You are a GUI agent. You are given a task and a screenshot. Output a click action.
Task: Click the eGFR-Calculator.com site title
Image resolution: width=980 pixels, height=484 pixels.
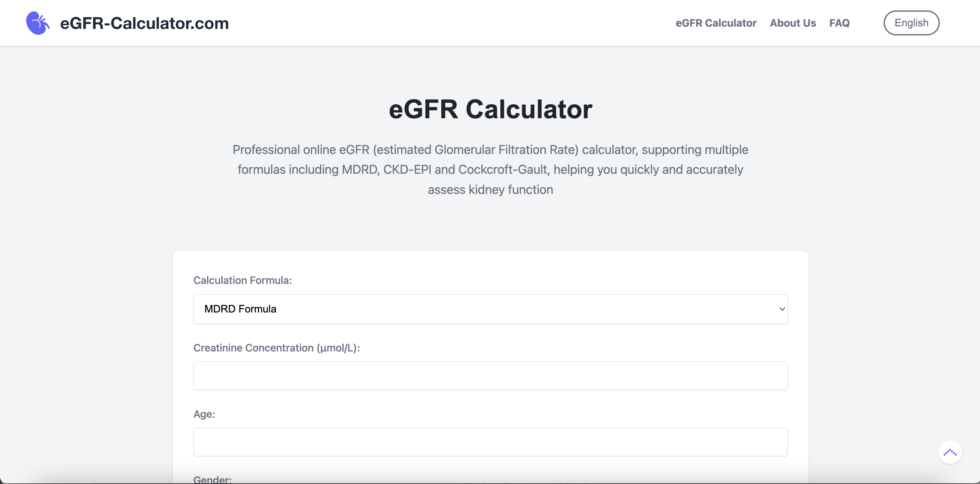[144, 23]
